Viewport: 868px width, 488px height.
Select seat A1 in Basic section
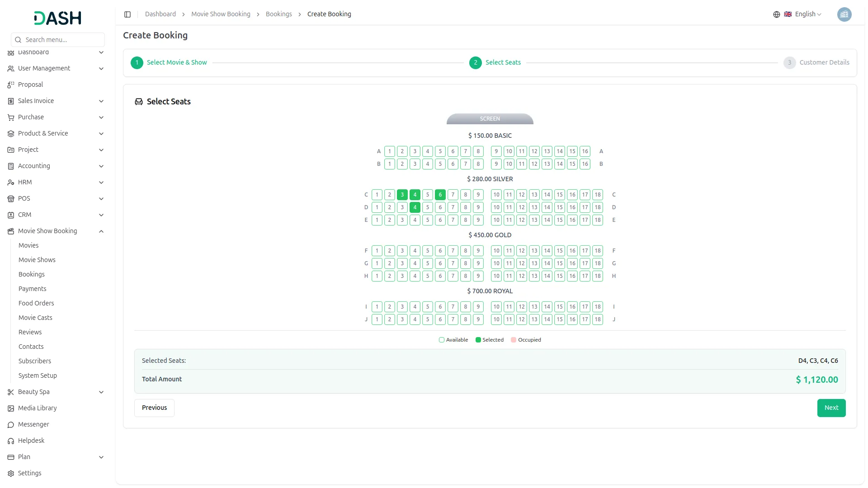[x=390, y=151]
